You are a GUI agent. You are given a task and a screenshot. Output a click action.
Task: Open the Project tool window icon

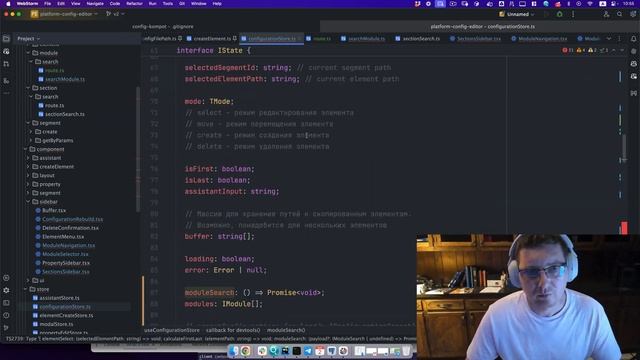click(6, 39)
